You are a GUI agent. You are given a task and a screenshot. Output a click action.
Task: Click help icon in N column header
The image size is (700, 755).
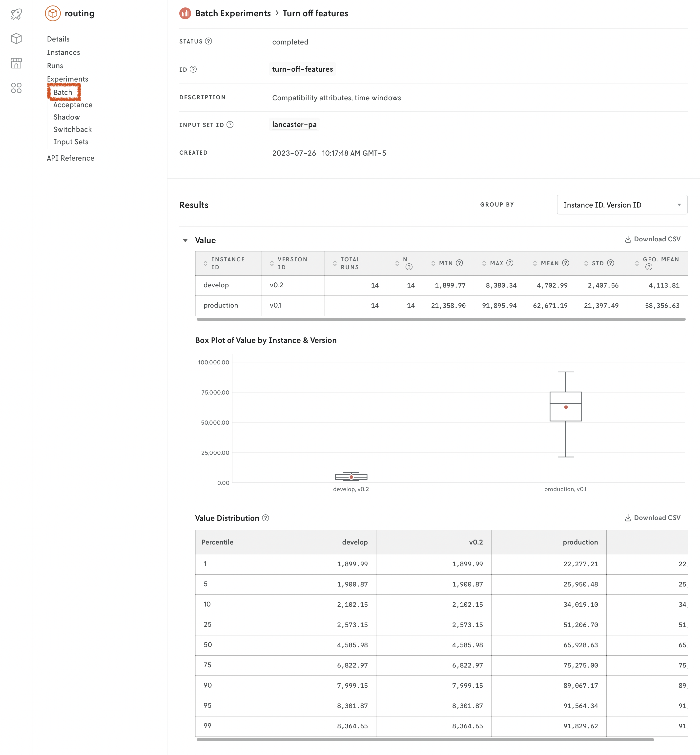(409, 267)
